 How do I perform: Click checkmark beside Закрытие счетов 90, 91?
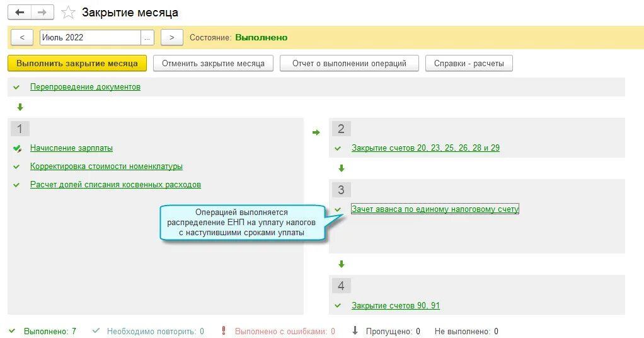pos(338,305)
